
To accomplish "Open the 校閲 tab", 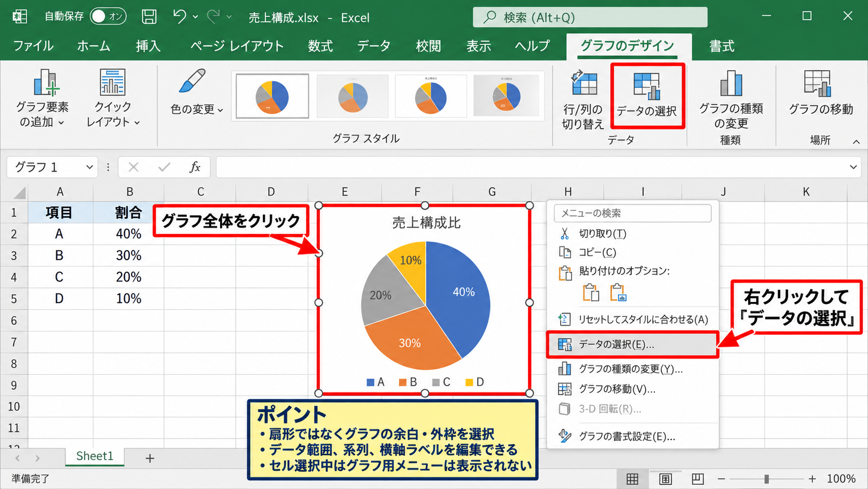I will pyautogui.click(x=428, y=46).
